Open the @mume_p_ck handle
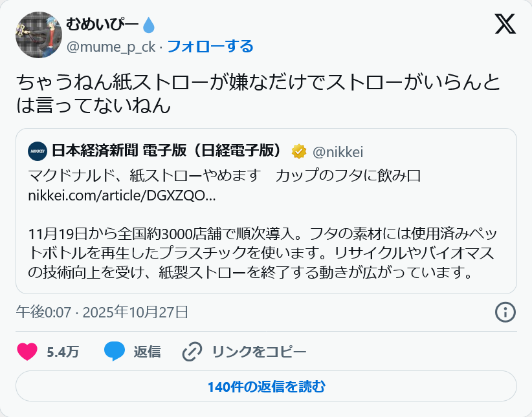 tap(111, 47)
